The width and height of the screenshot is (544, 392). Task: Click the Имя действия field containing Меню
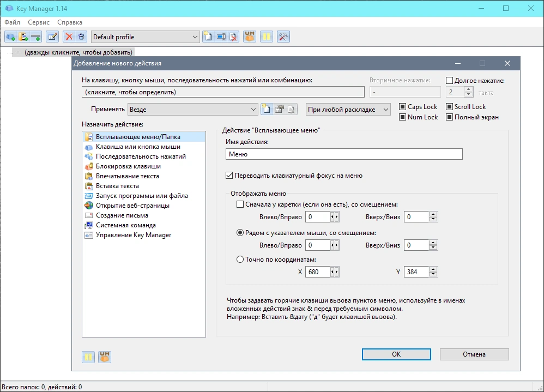click(x=344, y=154)
